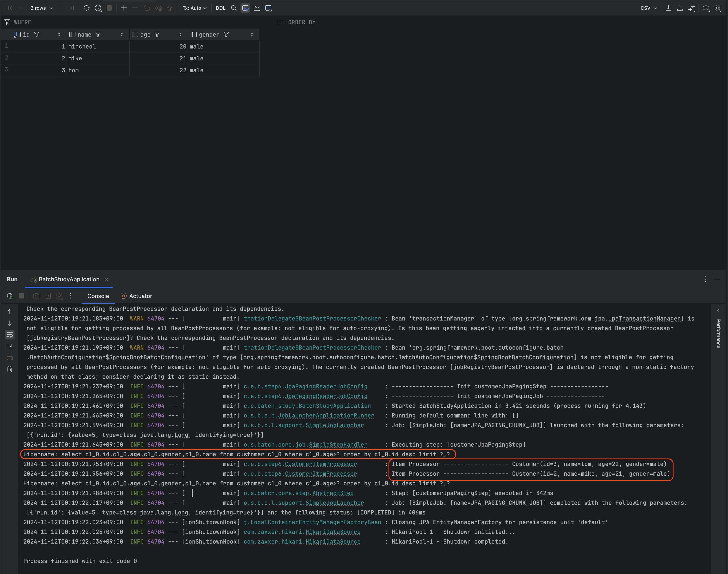Switch to the Actuator tab
Screen dimensions: 728x574
[140, 296]
